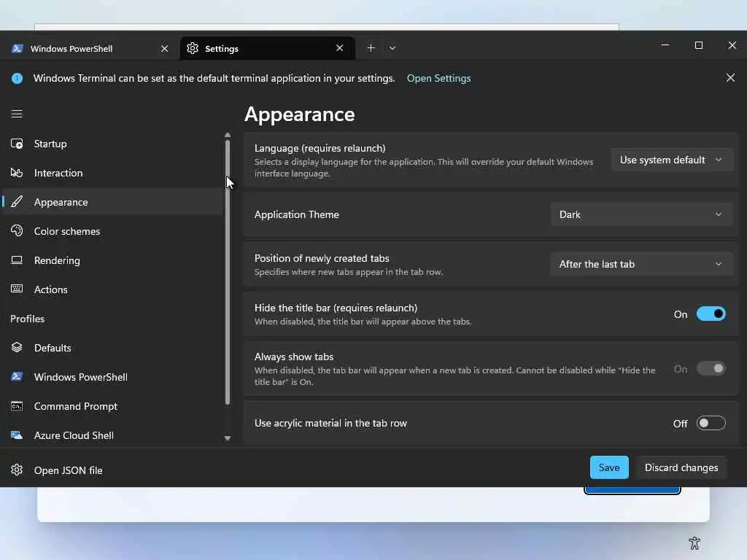Click Open JSON file

click(112, 470)
